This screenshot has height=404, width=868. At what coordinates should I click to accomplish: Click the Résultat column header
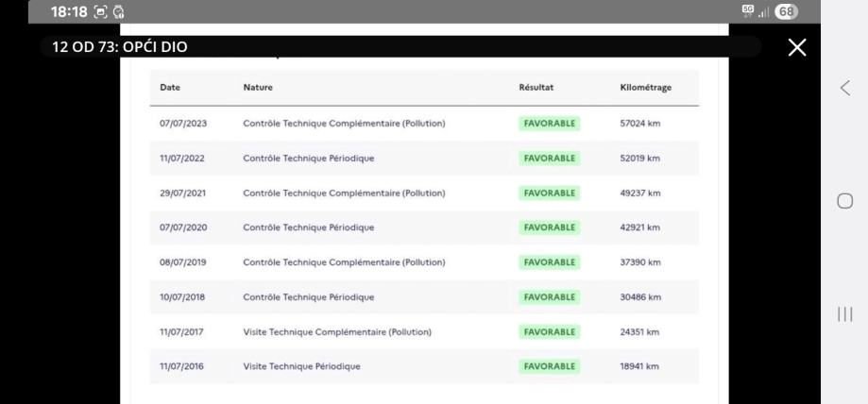pyautogui.click(x=536, y=88)
